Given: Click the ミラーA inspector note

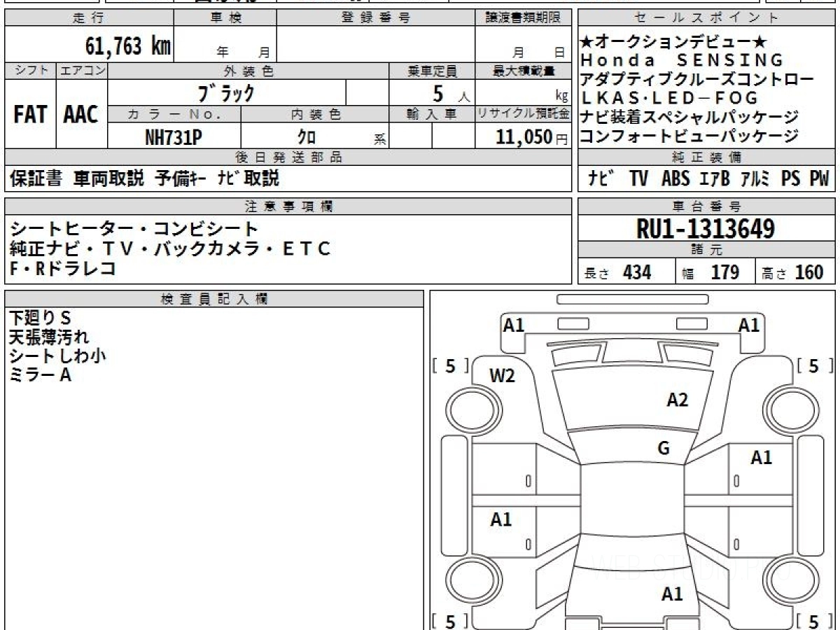Looking at the screenshot, I should pos(41,375).
